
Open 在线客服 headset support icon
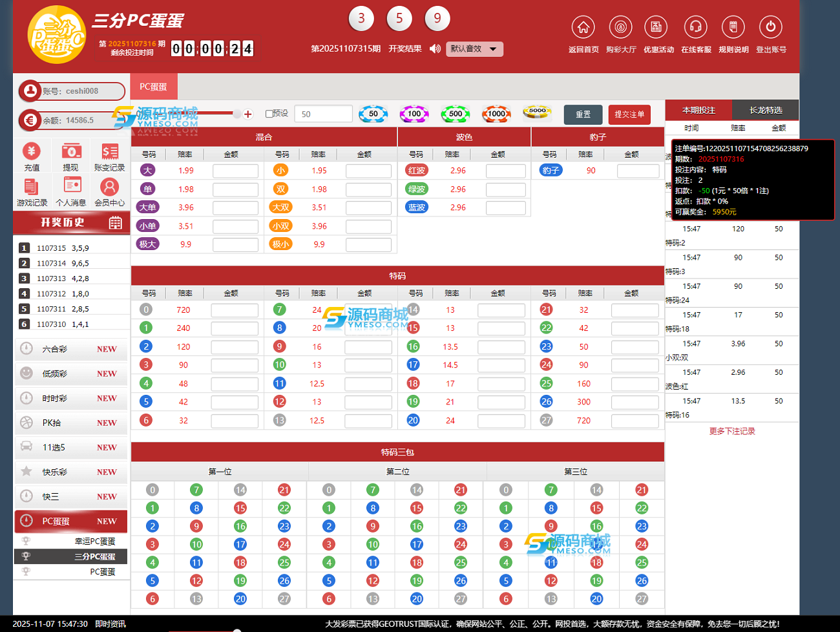695,28
